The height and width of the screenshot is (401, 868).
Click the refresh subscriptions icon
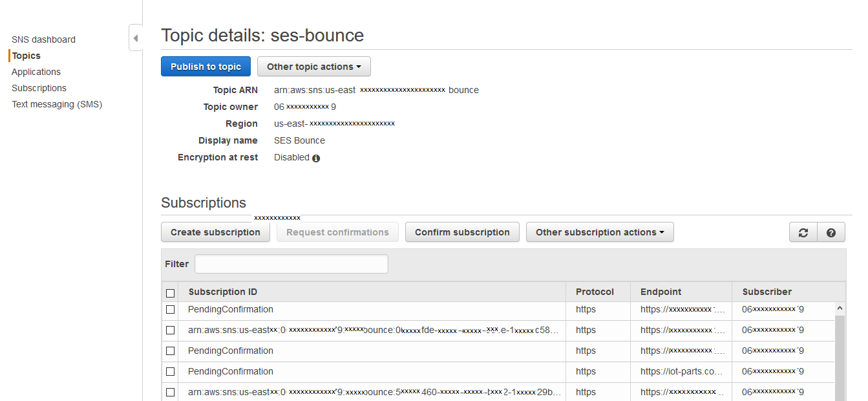803,233
